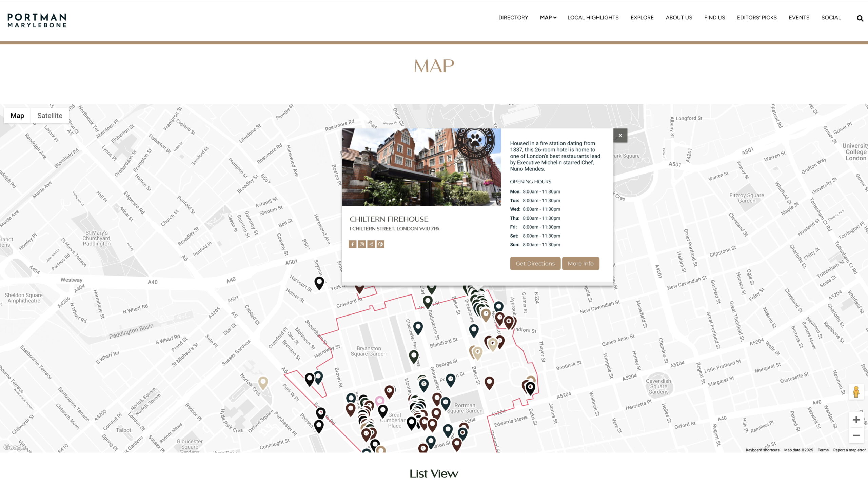The height and width of the screenshot is (488, 868).
Task: Open Chiltern Firehouse Instagram icon
Action: [362, 244]
